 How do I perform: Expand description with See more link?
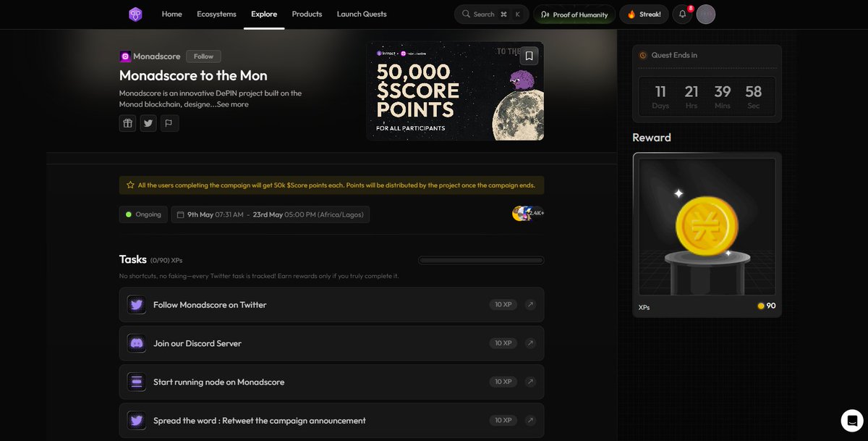pyautogui.click(x=233, y=104)
